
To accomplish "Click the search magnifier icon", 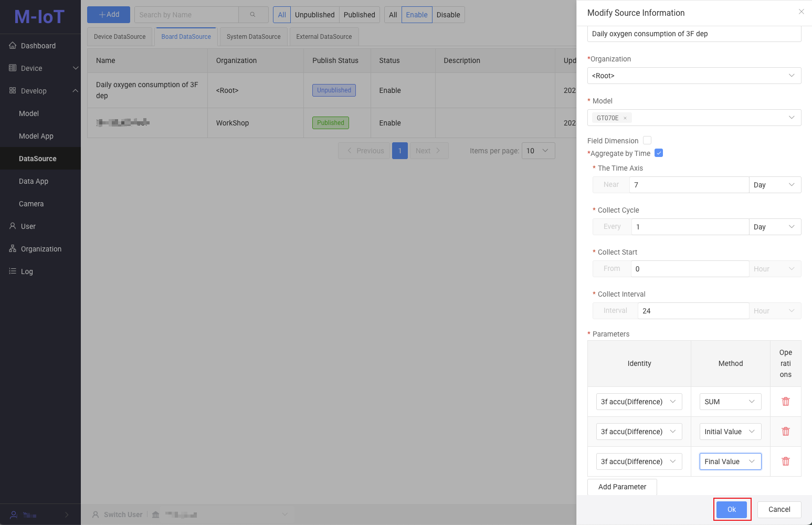I will tap(252, 15).
